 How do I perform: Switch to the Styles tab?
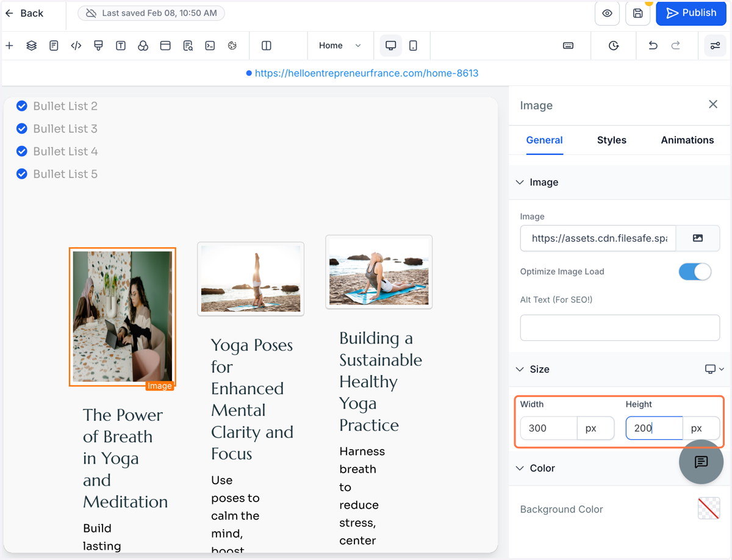(612, 140)
